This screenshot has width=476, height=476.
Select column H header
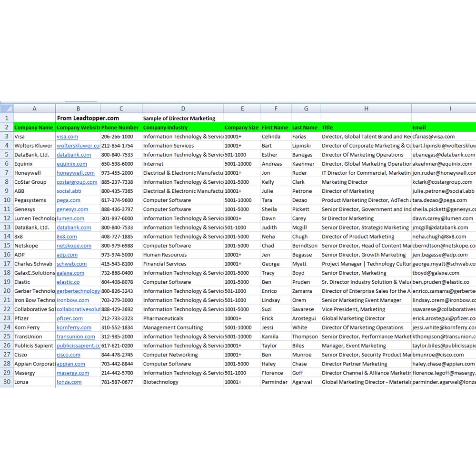pyautogui.click(x=367, y=109)
